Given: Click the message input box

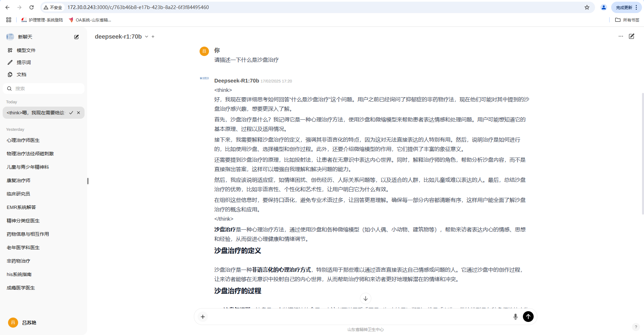Looking at the screenshot, I should click(x=359, y=317).
